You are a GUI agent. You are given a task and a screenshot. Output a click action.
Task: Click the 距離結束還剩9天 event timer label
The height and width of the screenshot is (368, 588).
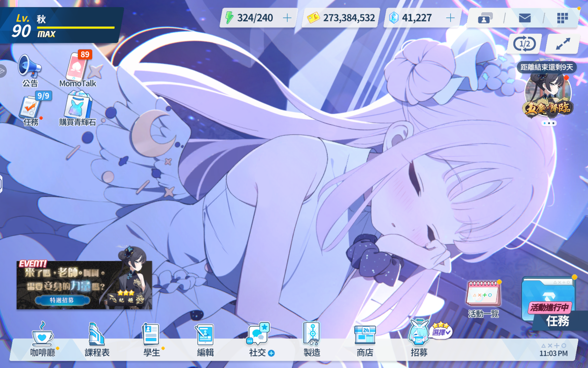click(547, 67)
